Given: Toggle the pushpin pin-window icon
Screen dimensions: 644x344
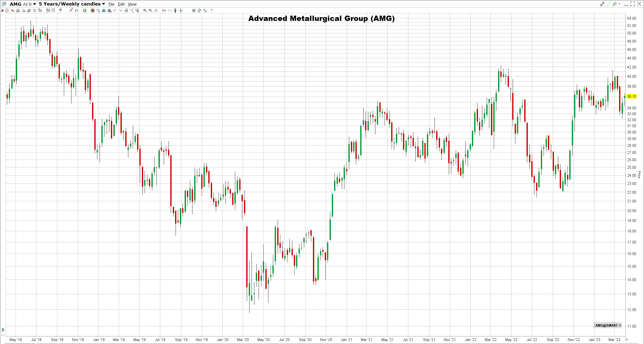Looking at the screenshot, I should pos(615,4).
